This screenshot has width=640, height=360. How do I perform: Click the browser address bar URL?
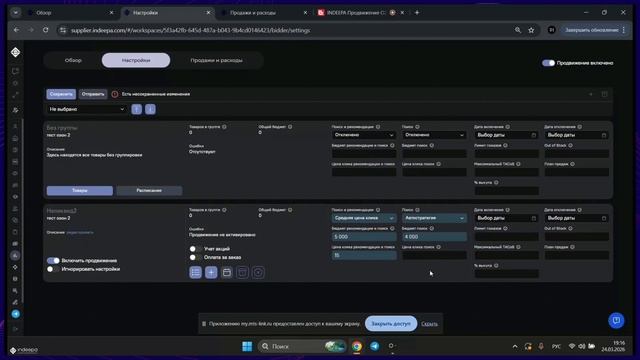pos(191,30)
